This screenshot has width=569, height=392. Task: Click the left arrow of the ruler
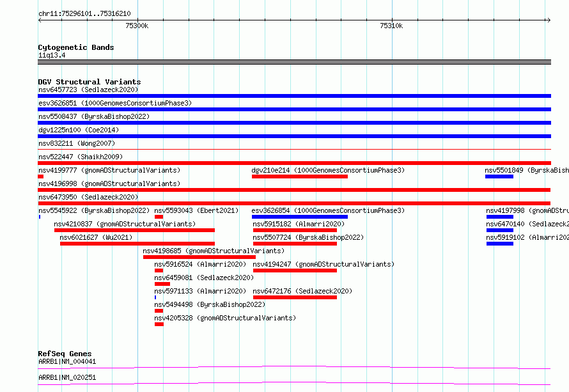tap(40, 20)
